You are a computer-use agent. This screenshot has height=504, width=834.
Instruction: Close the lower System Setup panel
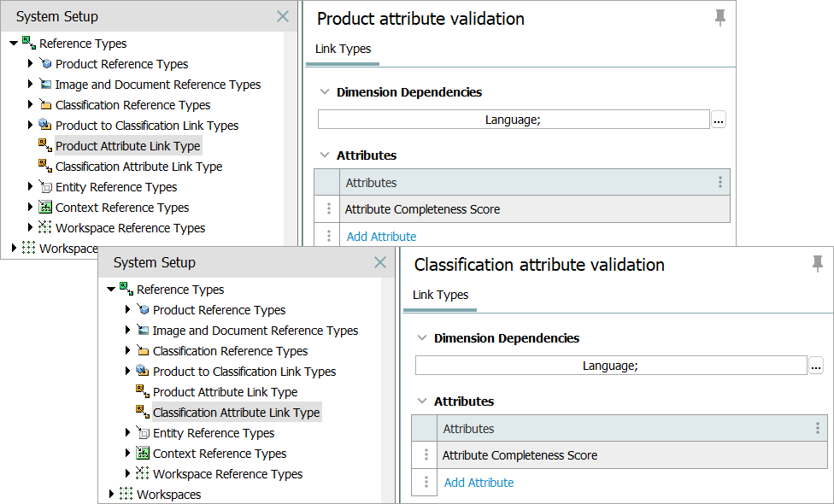point(379,262)
